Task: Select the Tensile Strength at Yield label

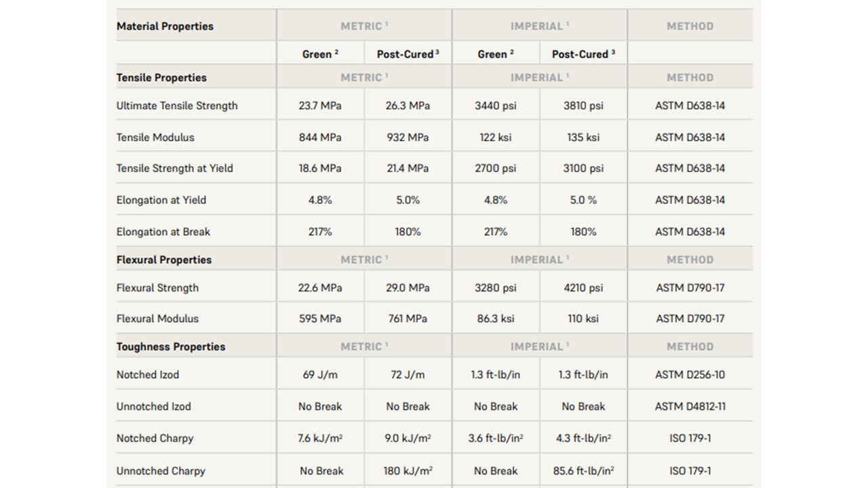Action: [x=174, y=168]
